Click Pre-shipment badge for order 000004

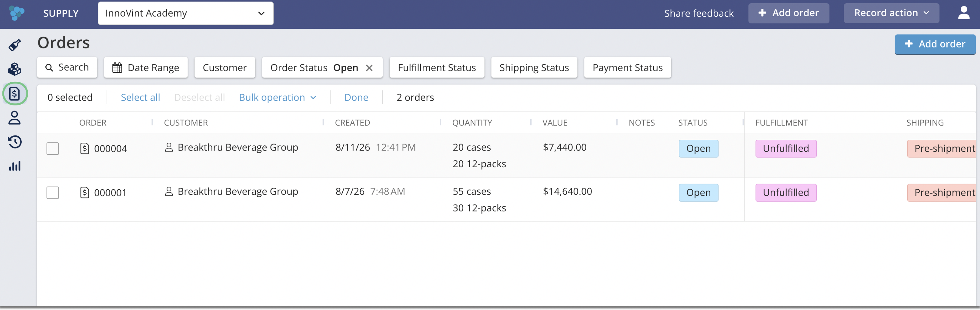coord(942,148)
